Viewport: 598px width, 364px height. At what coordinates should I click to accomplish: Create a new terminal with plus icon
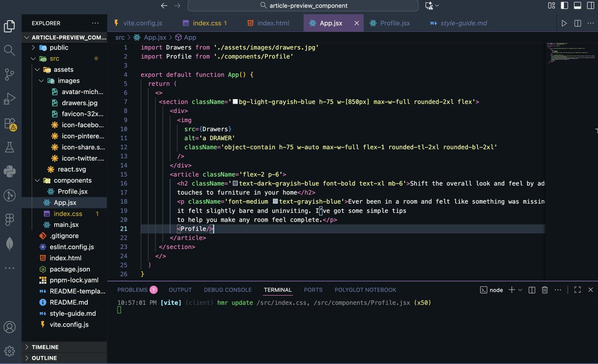tap(512, 290)
